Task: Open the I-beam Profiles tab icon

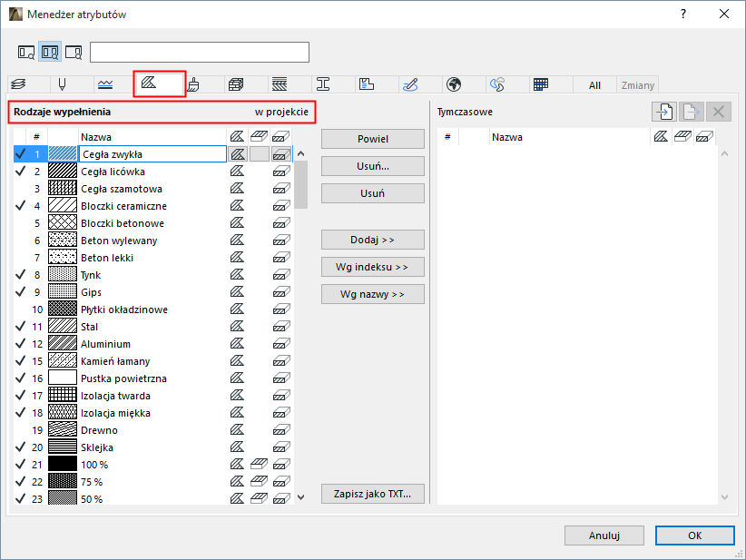Action: pos(323,84)
